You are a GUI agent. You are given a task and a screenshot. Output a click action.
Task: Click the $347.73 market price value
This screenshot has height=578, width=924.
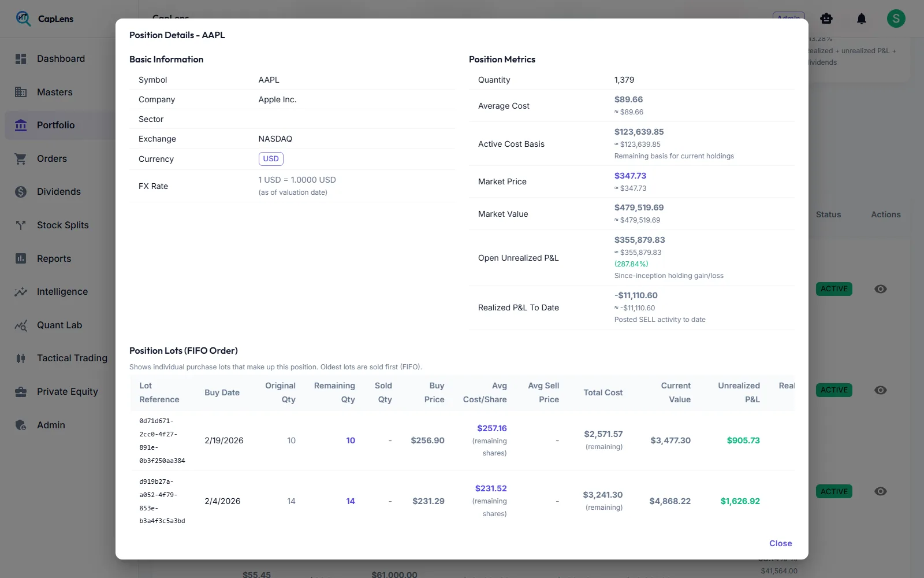click(x=630, y=176)
